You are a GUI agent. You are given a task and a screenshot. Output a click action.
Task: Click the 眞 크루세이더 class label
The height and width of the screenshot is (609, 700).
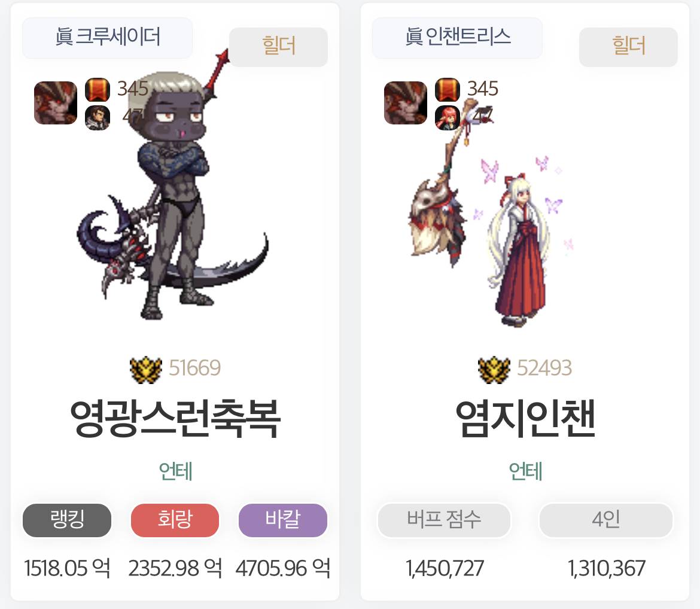[x=108, y=38]
